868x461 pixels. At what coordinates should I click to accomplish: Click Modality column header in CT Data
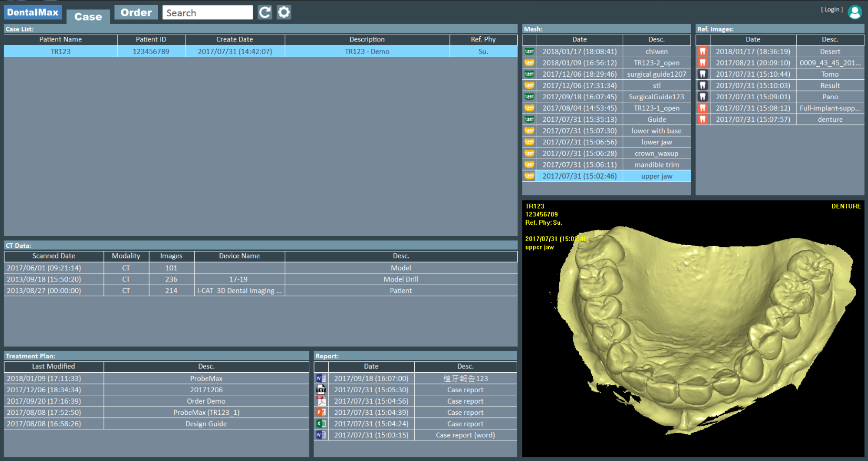(x=126, y=256)
